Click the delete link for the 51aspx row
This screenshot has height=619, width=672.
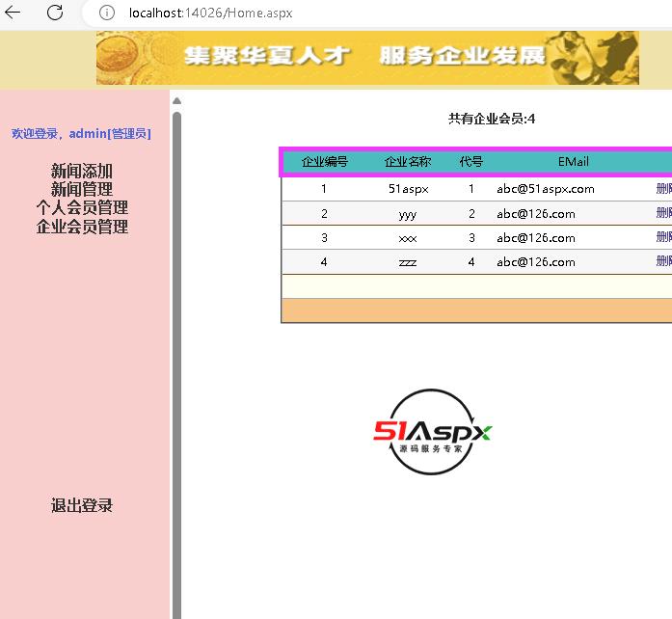click(663, 189)
